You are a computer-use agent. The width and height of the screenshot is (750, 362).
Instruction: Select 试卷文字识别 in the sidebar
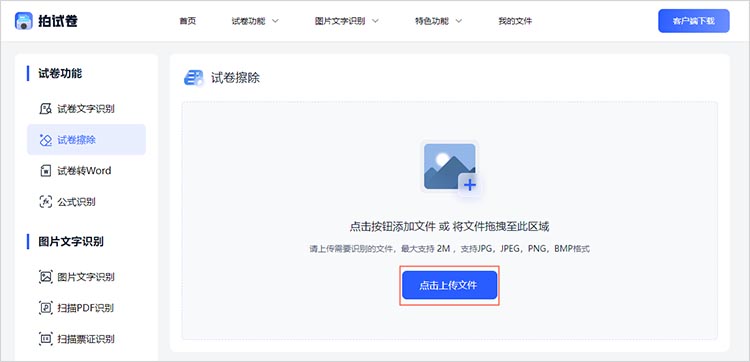86,109
